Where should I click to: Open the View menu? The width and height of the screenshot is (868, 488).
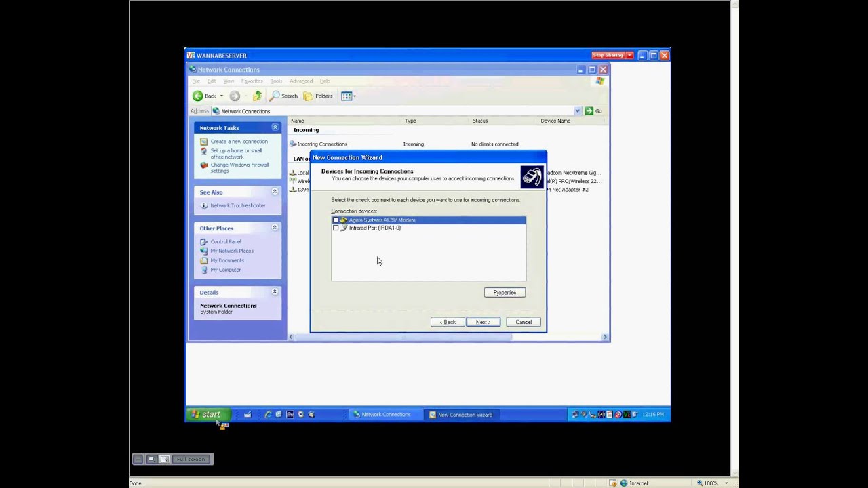[x=229, y=81]
